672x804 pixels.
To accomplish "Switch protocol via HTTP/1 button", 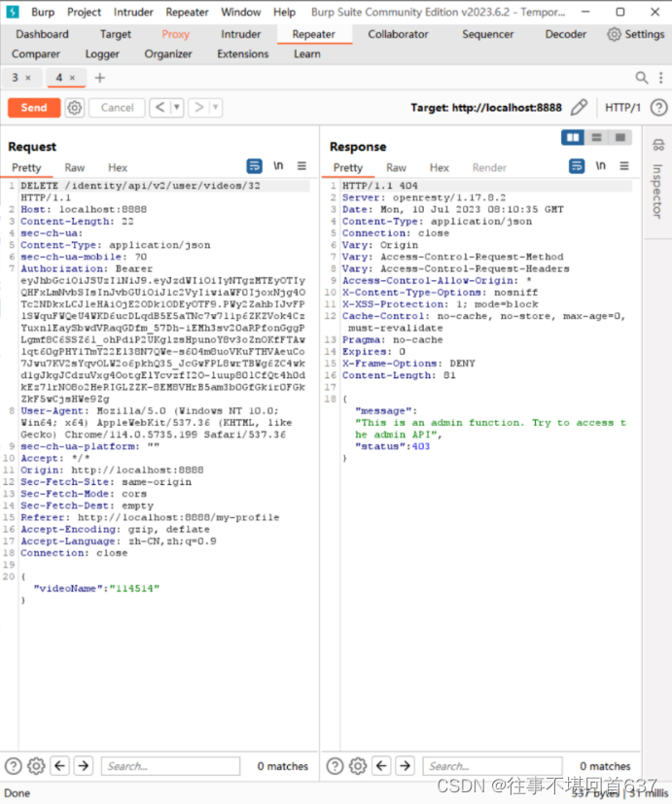I will [622, 108].
